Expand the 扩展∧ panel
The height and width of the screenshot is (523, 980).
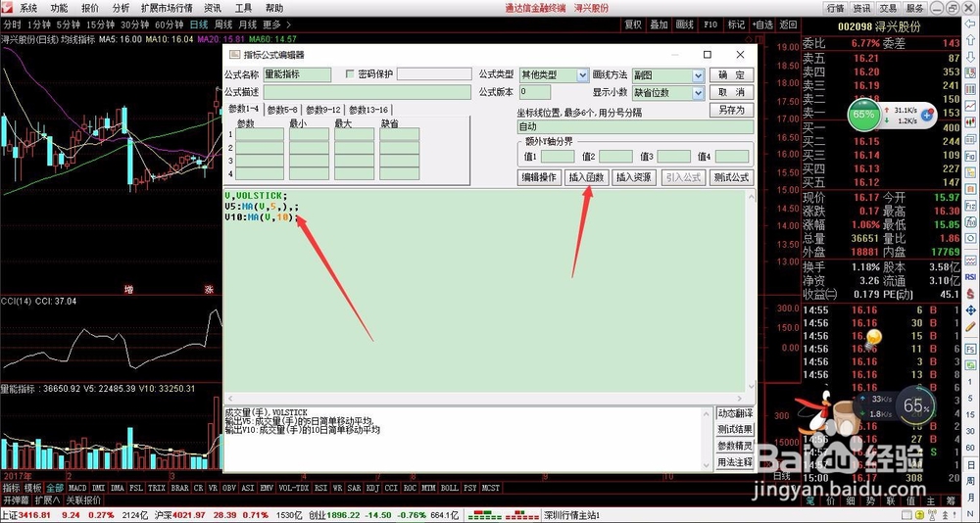[47, 499]
